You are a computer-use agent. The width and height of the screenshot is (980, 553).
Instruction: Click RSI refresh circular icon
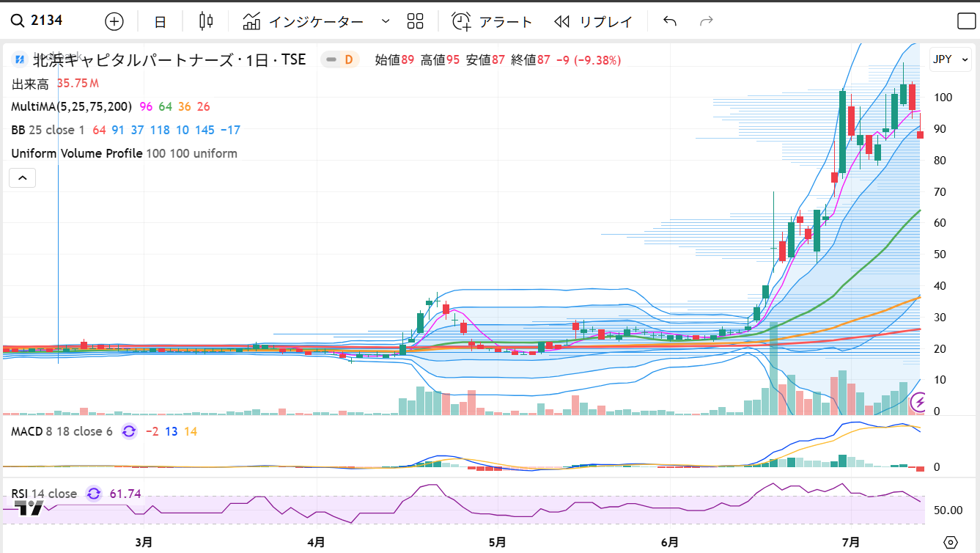tap(94, 494)
